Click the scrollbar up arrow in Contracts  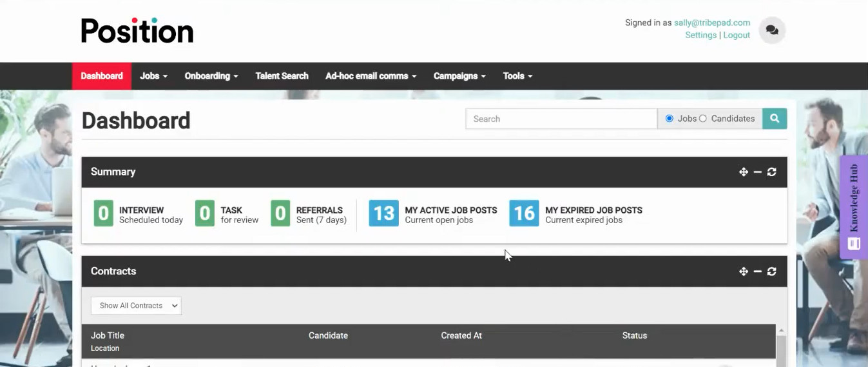(x=781, y=330)
